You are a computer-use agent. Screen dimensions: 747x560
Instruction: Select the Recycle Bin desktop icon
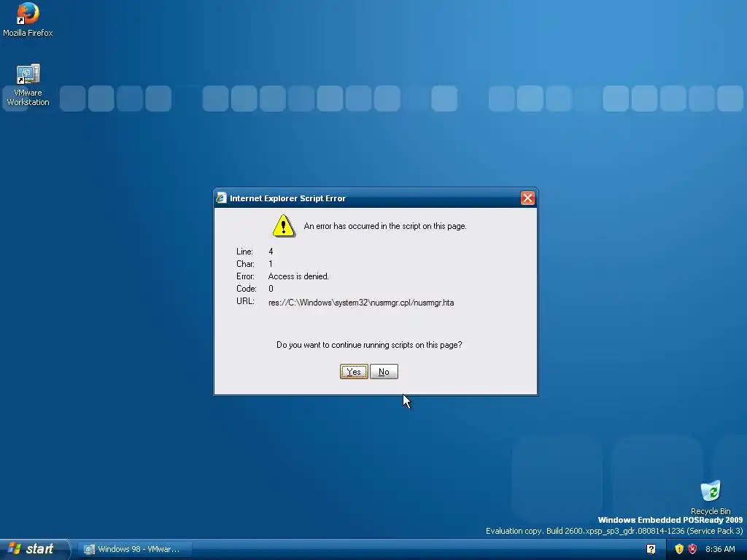[711, 497]
